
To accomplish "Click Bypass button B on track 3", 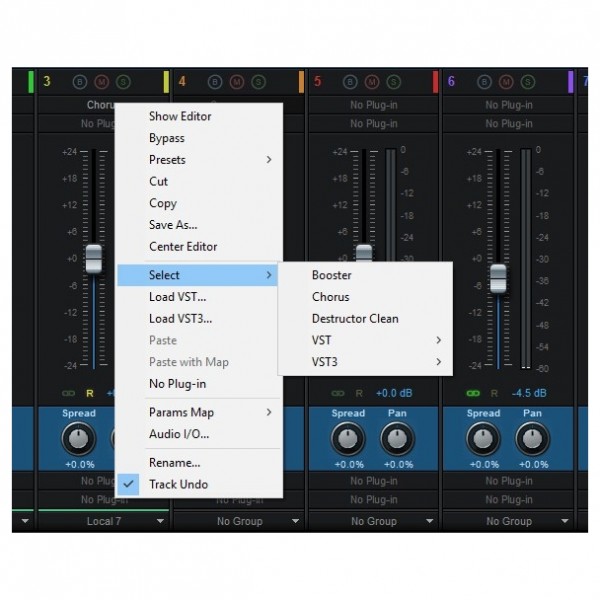I will (80, 82).
